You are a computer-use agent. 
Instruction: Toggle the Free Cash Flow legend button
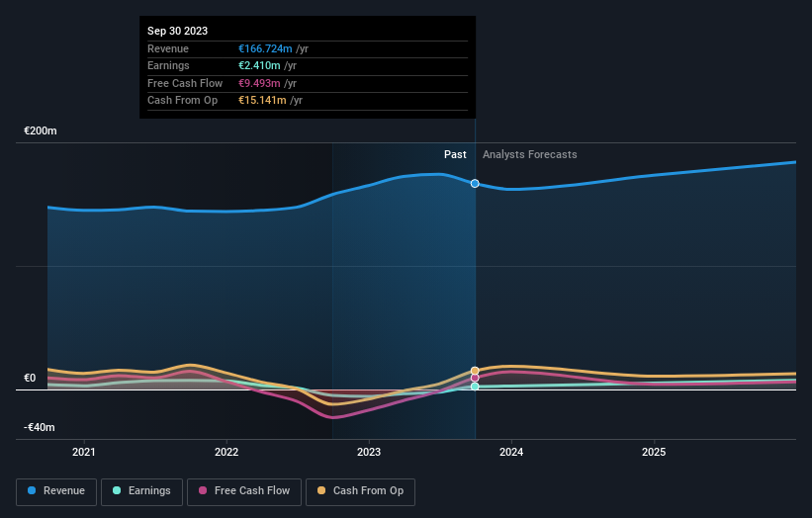click(244, 491)
